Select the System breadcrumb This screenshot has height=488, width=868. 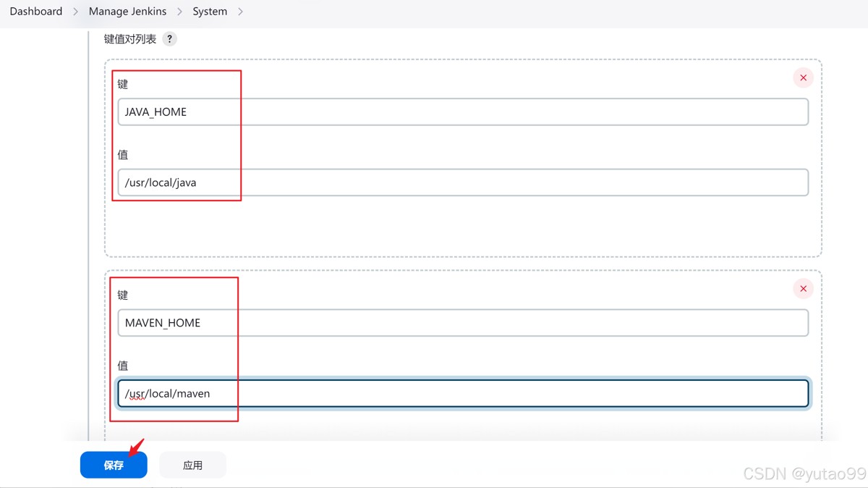[x=210, y=12]
